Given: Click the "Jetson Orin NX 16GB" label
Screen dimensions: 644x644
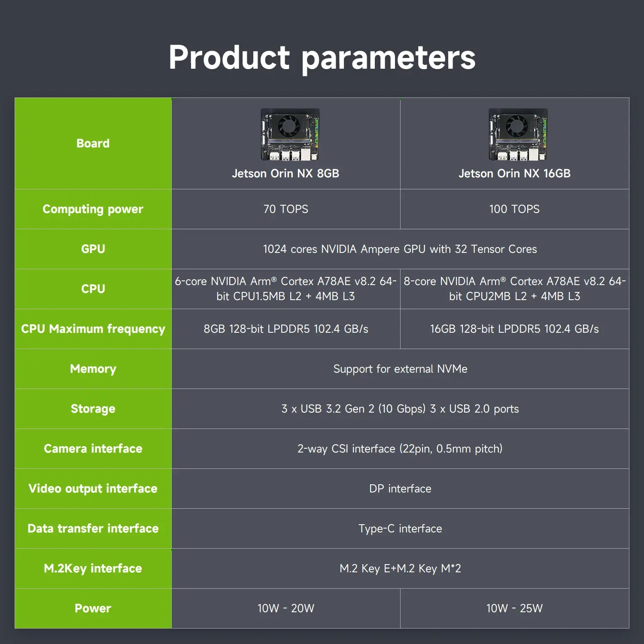Looking at the screenshot, I should coord(514,173).
